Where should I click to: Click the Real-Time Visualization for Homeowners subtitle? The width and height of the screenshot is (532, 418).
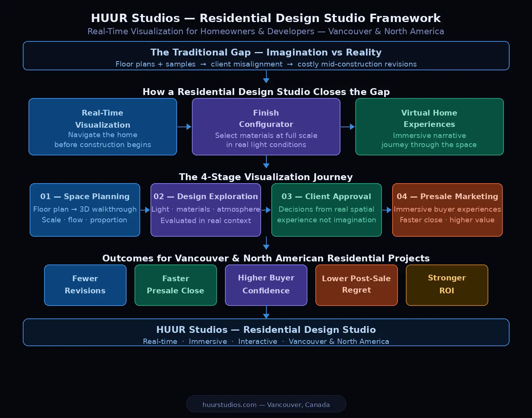266,31
